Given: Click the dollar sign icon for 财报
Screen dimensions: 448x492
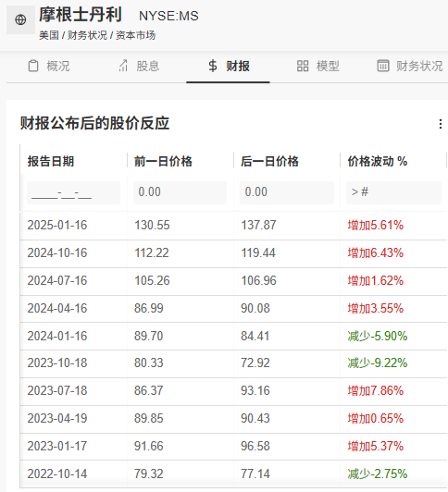Looking at the screenshot, I should click(213, 66).
